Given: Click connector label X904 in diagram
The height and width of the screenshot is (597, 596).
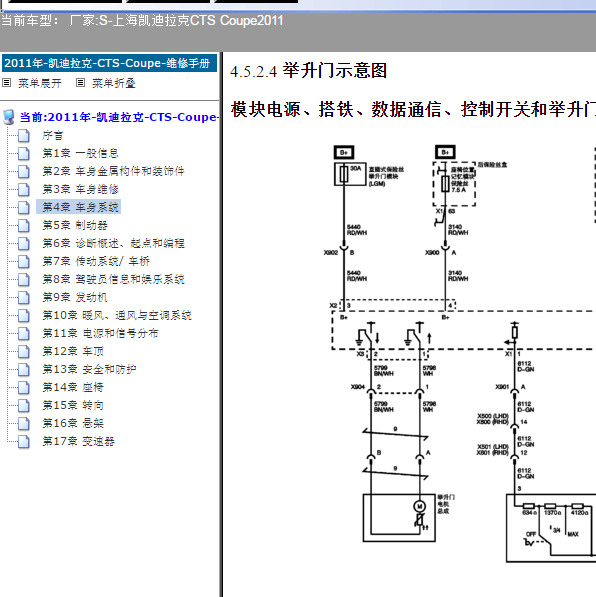Looking at the screenshot, I should 358,387.
